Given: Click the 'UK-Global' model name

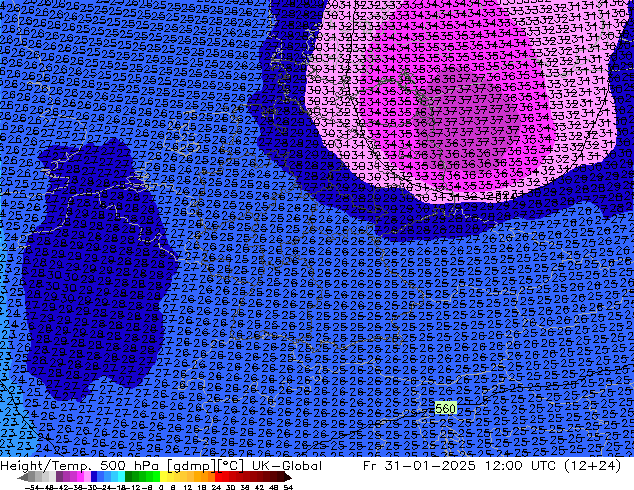Looking at the screenshot, I should coord(287,466).
